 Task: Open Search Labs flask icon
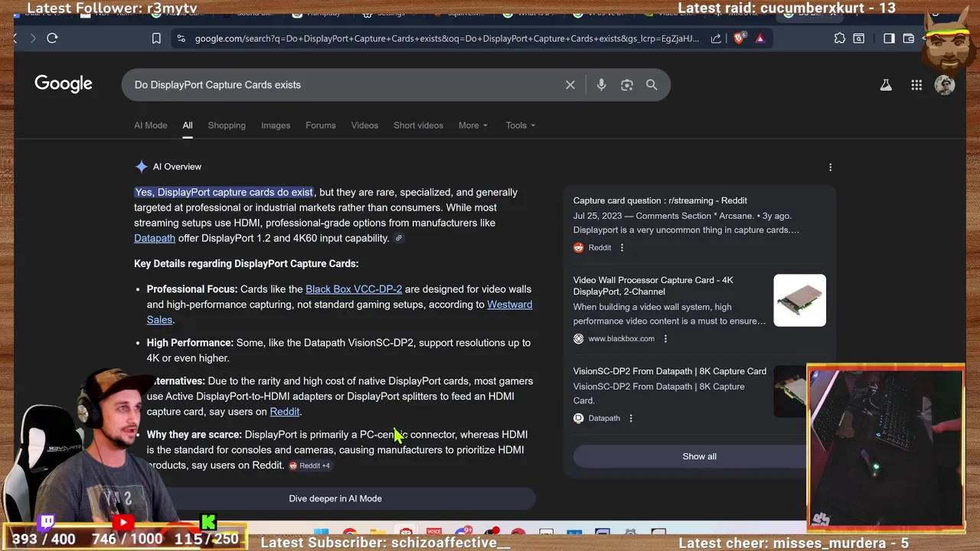[886, 85]
